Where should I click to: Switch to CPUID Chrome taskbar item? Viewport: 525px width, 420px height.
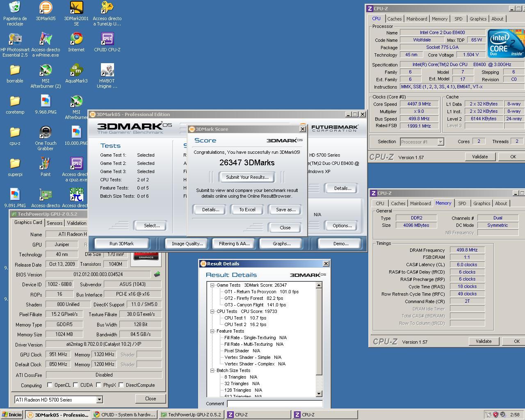click(x=125, y=415)
